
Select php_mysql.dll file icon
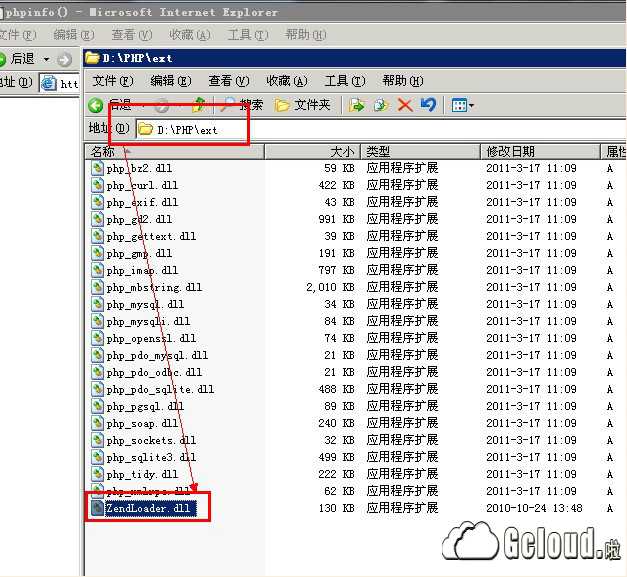(x=97, y=304)
